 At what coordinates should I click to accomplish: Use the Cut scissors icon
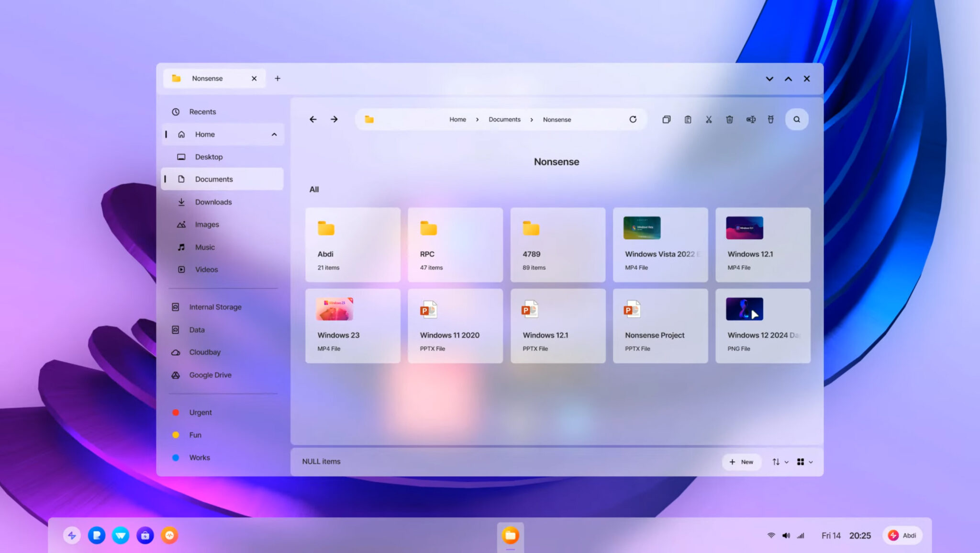[x=709, y=119]
